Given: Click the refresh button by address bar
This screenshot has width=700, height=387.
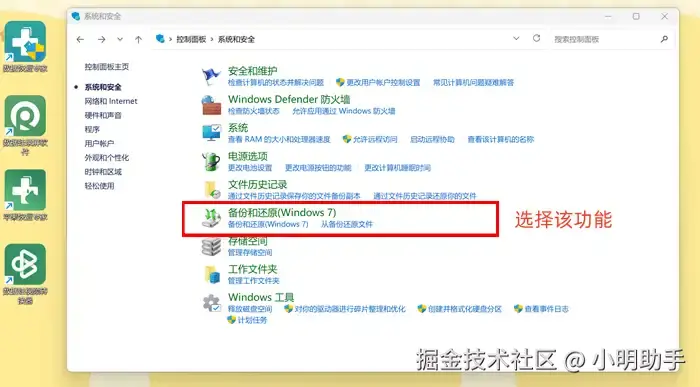Looking at the screenshot, I should coord(537,39).
